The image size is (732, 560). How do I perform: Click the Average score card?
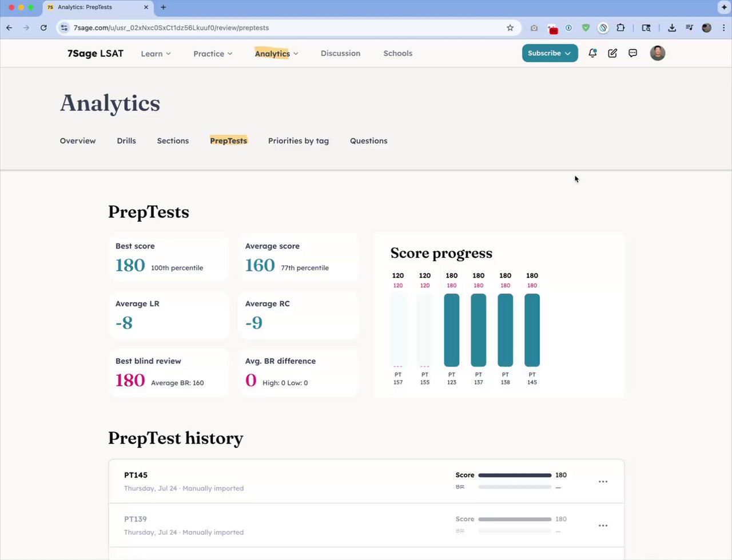coord(298,258)
